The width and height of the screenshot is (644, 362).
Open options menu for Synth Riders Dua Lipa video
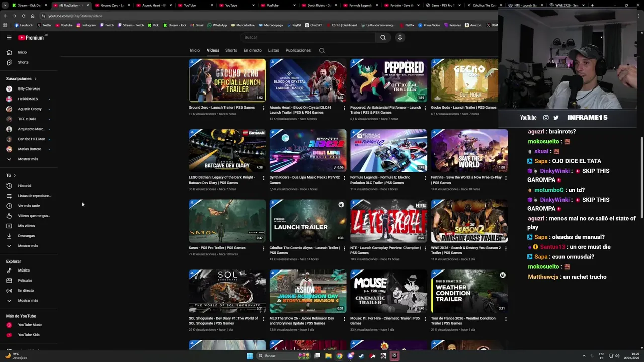tap(344, 178)
